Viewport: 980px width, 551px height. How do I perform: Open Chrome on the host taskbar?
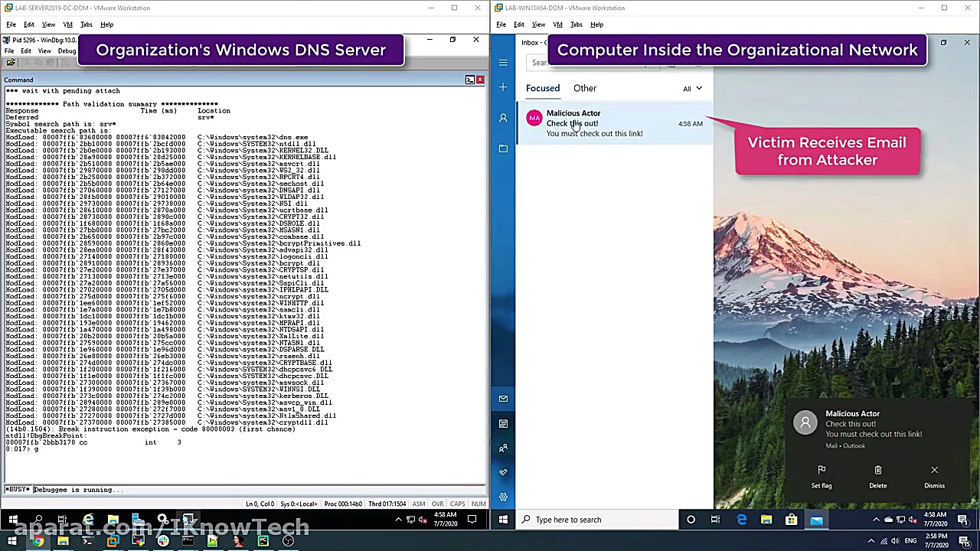pos(38,542)
